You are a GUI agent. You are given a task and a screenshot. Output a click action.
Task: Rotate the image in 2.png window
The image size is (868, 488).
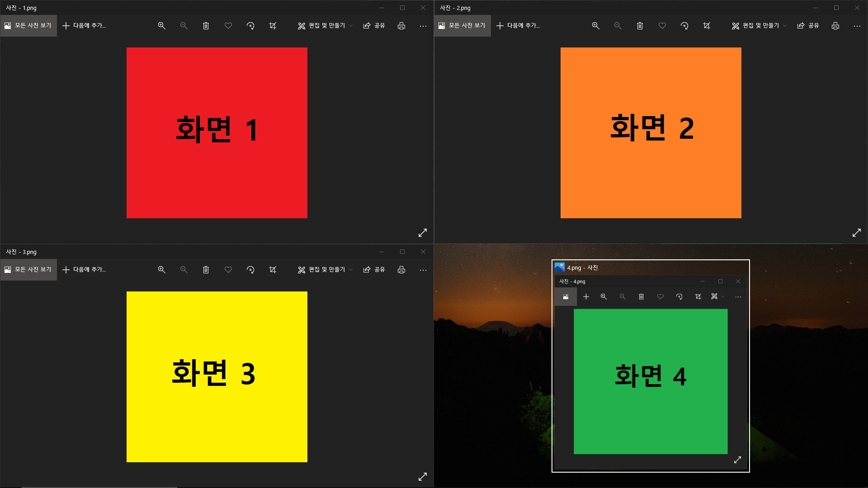pos(684,26)
